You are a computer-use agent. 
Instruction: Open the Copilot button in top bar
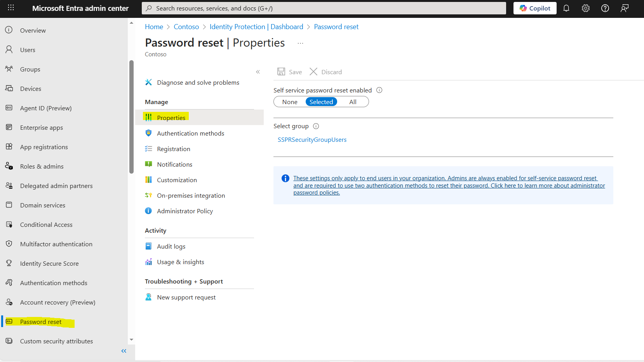535,8
